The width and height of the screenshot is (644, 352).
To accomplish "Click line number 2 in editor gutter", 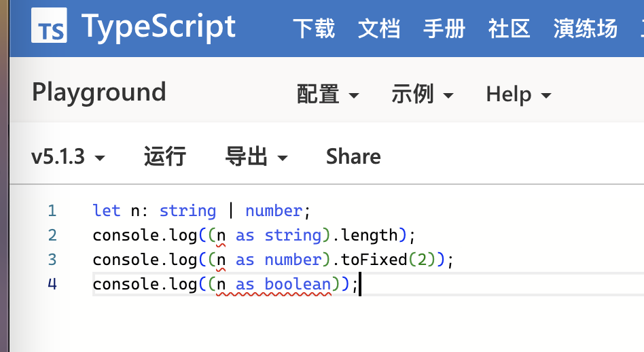I will pos(52,235).
